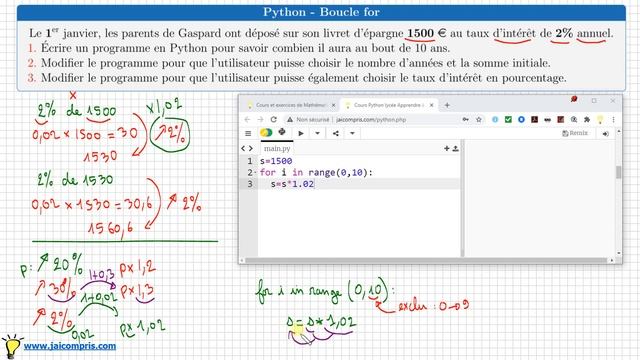
Task: Close the Cours Python lycée tab
Action: coord(431,105)
